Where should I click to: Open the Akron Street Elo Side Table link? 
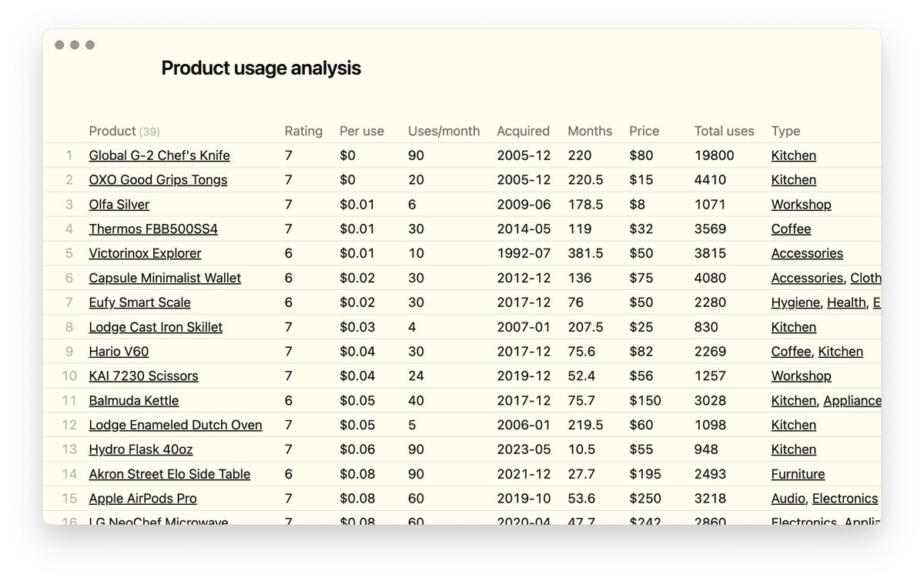[169, 475]
